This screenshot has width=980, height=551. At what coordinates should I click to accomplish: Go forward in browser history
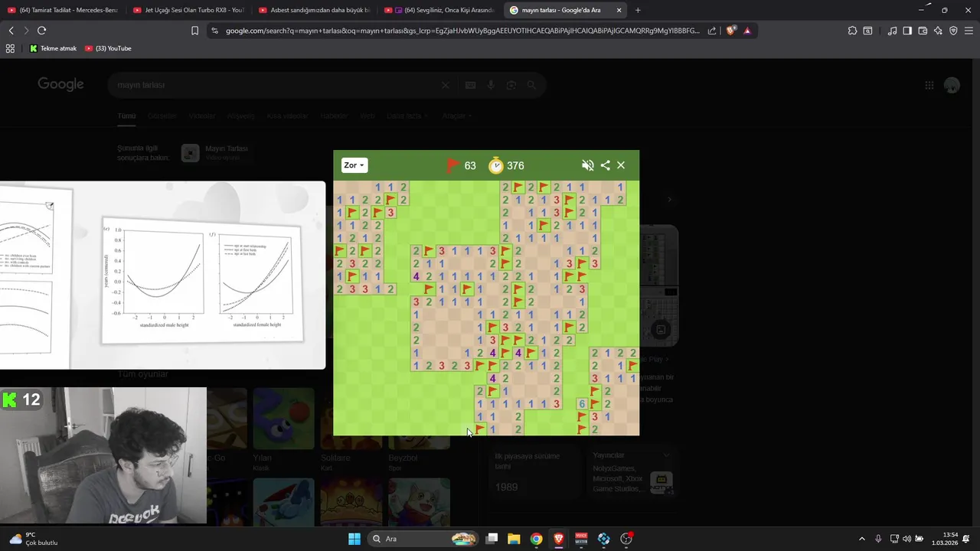[x=26, y=31]
